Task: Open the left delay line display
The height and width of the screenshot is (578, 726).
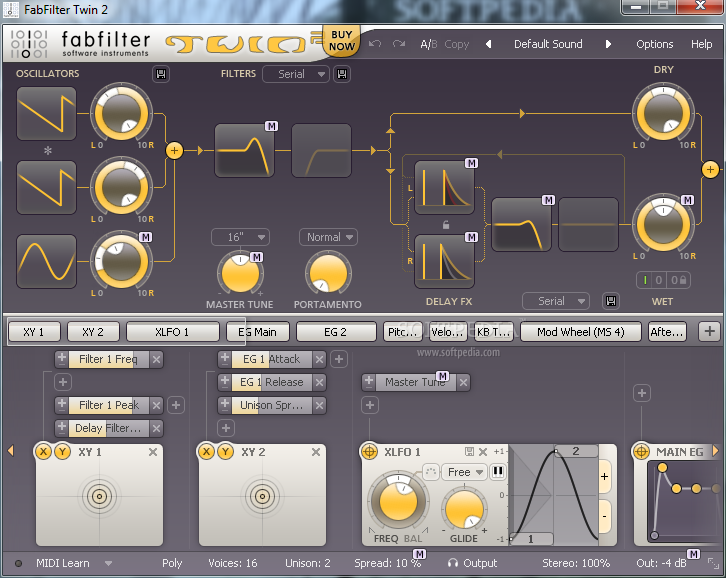Action: (444, 188)
